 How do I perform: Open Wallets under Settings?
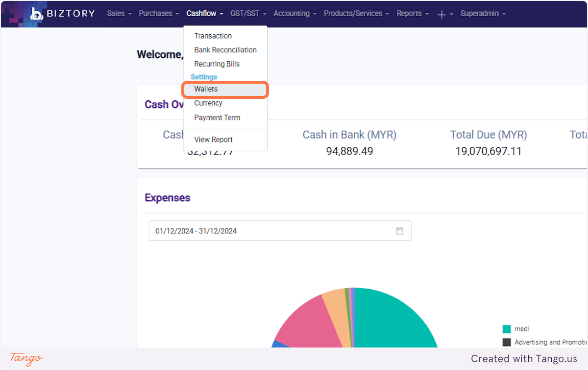225,89
